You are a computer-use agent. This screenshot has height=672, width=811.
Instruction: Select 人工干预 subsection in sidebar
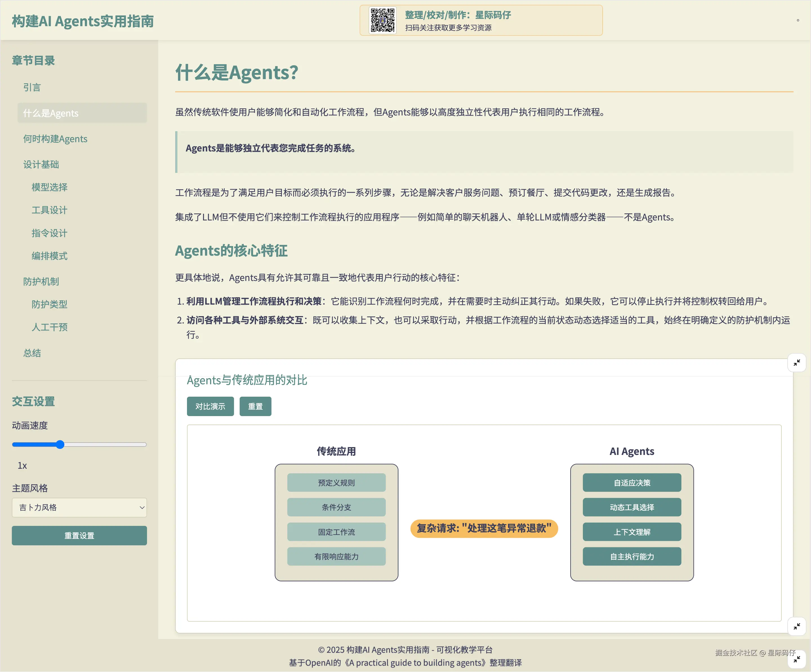50,327
